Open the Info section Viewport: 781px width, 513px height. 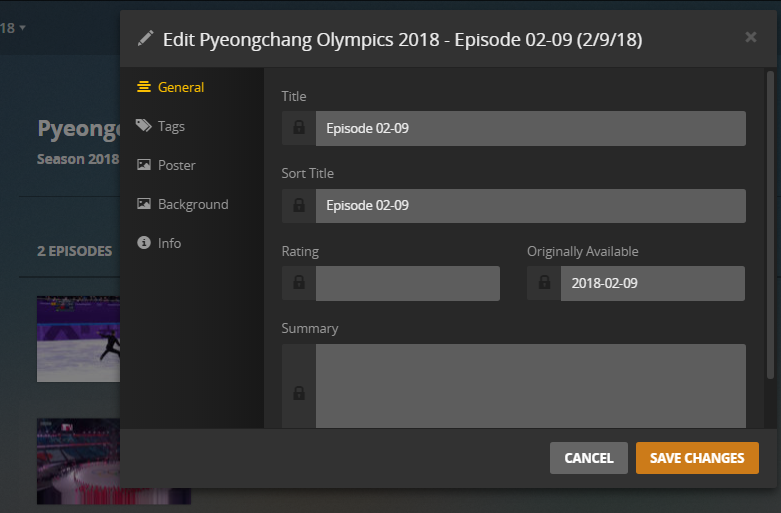159,243
